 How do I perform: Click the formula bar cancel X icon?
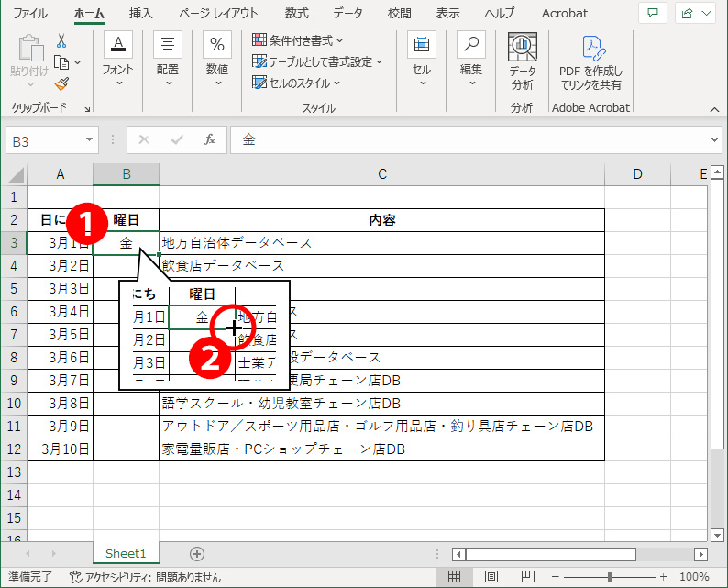144,139
